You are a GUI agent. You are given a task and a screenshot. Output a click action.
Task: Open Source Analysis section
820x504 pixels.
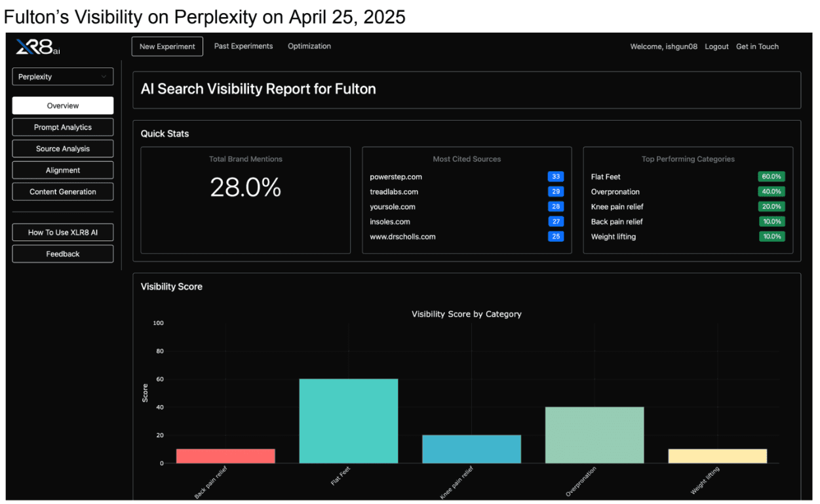point(62,148)
